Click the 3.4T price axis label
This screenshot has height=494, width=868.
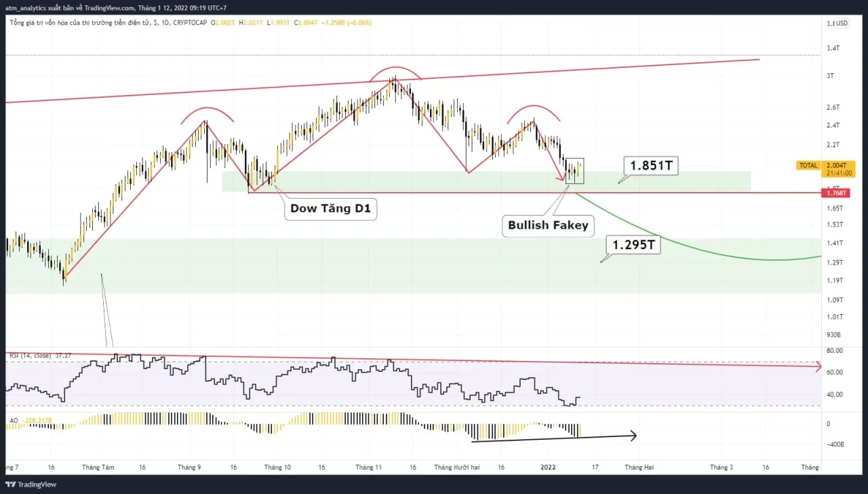tap(833, 48)
